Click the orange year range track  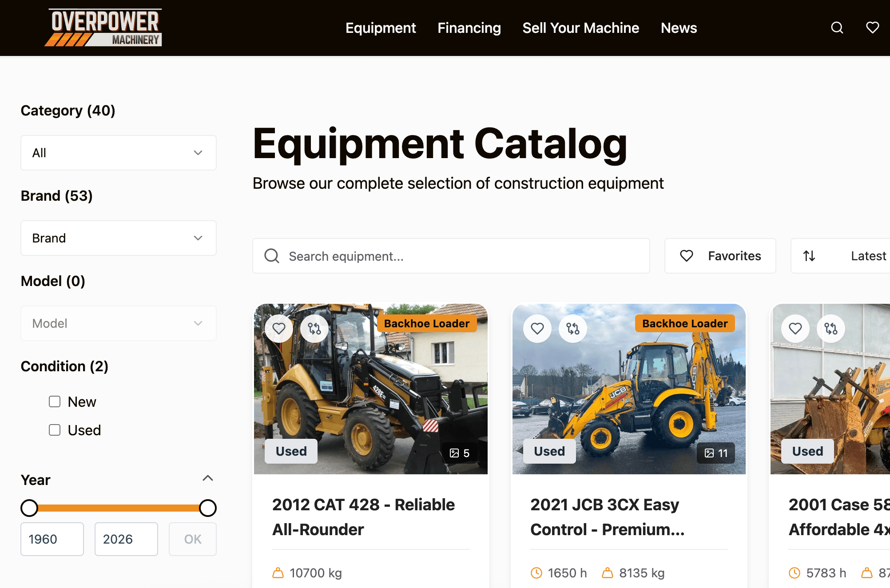pos(119,508)
